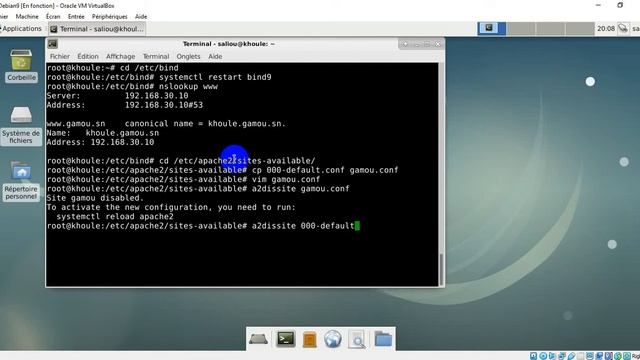Image resolution: width=640 pixels, height=360 pixels.
Task: Open the VirtualBox Écran menu
Action: (53, 16)
